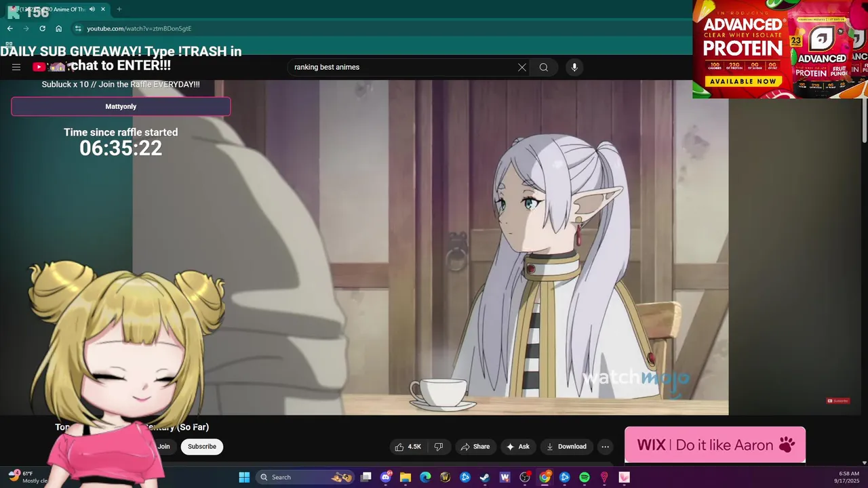The width and height of the screenshot is (868, 488).
Task: Open File Explorer from the taskbar
Action: 406,477
